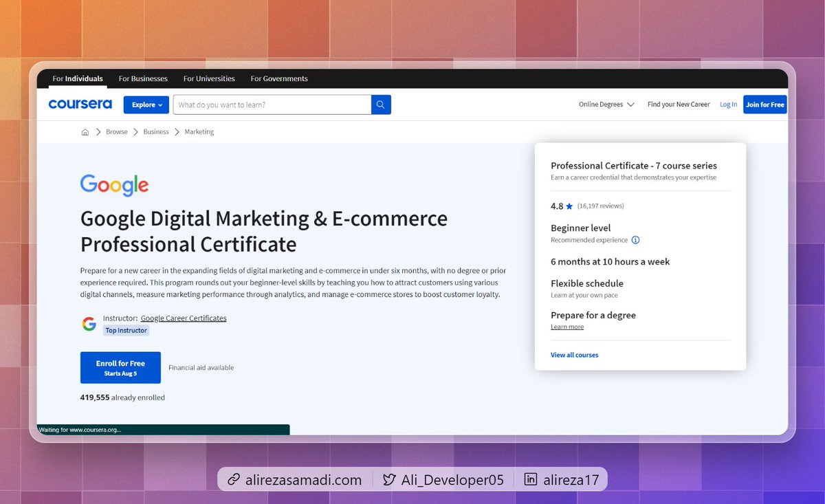Viewport: 825px width, 504px height.
Task: Open Google Career Certificates instructor link
Action: pos(184,318)
